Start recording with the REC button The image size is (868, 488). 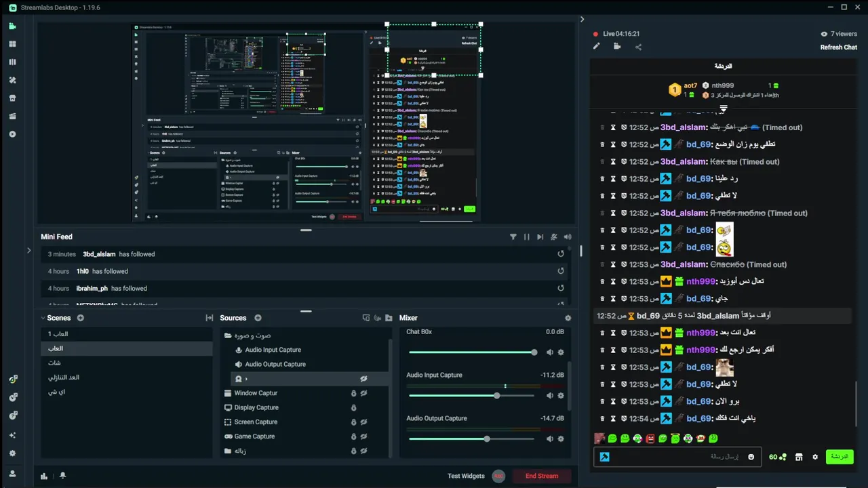point(498,476)
